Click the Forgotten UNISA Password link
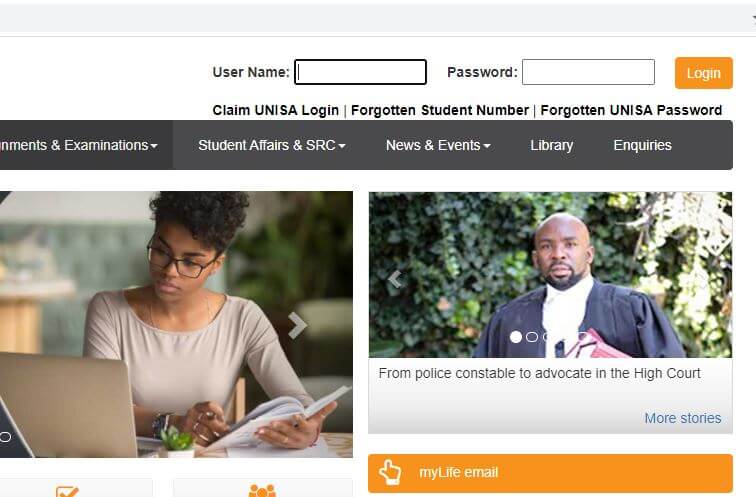The image size is (756, 497). 631,110
